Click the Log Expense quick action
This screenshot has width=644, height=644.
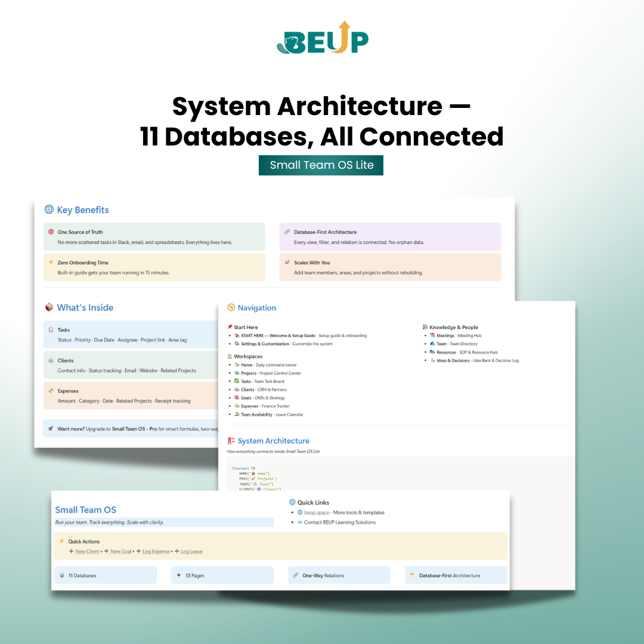[x=156, y=552]
